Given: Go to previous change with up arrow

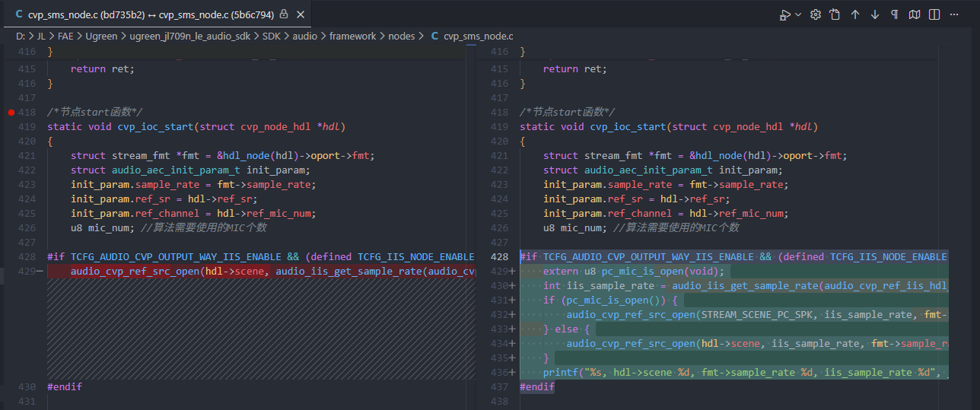Looking at the screenshot, I should click(x=854, y=14).
